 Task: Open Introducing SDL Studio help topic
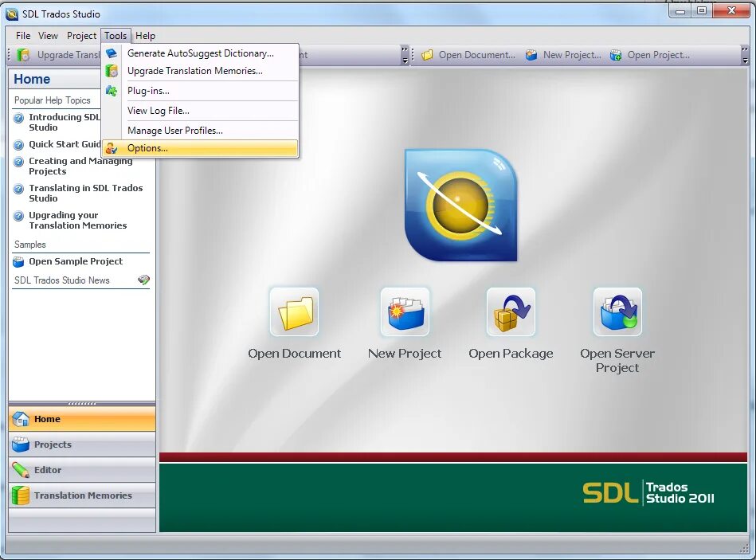(64, 122)
